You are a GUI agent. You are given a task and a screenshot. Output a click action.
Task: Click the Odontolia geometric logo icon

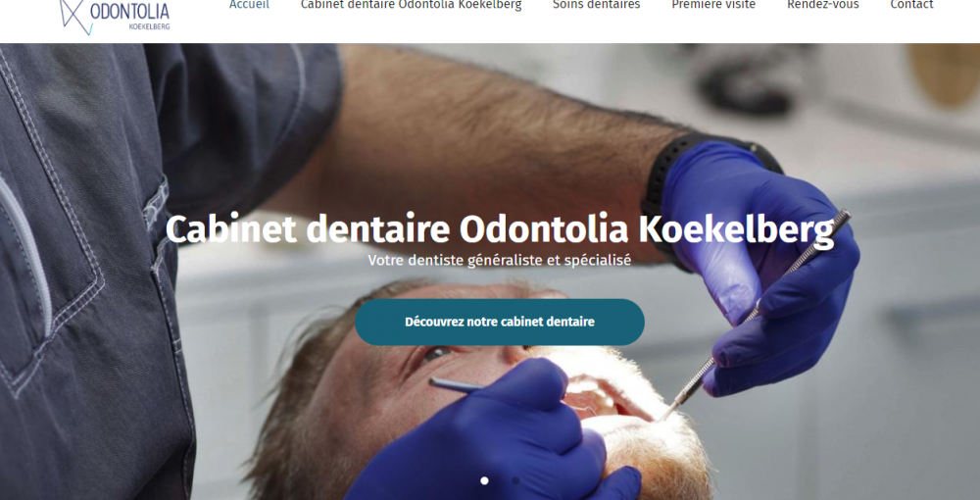pos(73,15)
